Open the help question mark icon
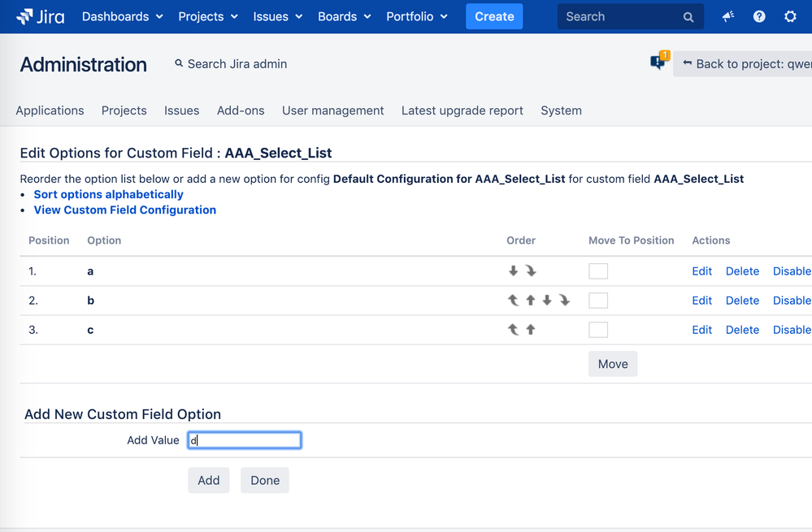The height and width of the screenshot is (532, 812). (759, 16)
